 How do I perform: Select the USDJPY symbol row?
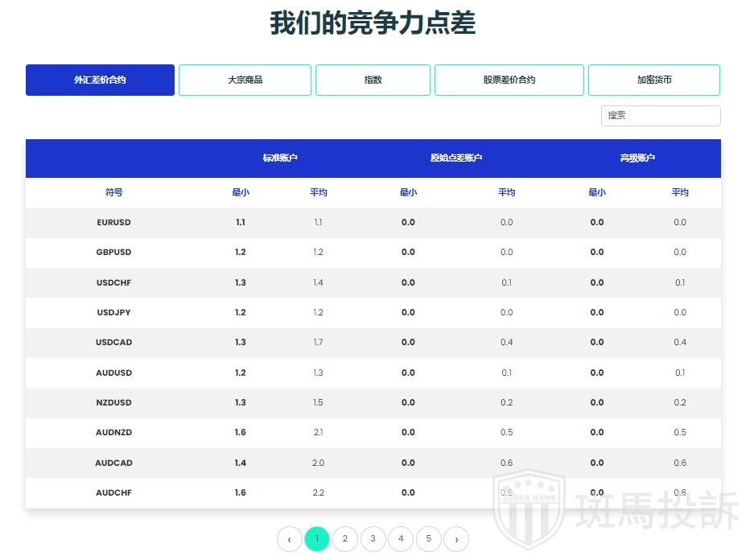113,313
